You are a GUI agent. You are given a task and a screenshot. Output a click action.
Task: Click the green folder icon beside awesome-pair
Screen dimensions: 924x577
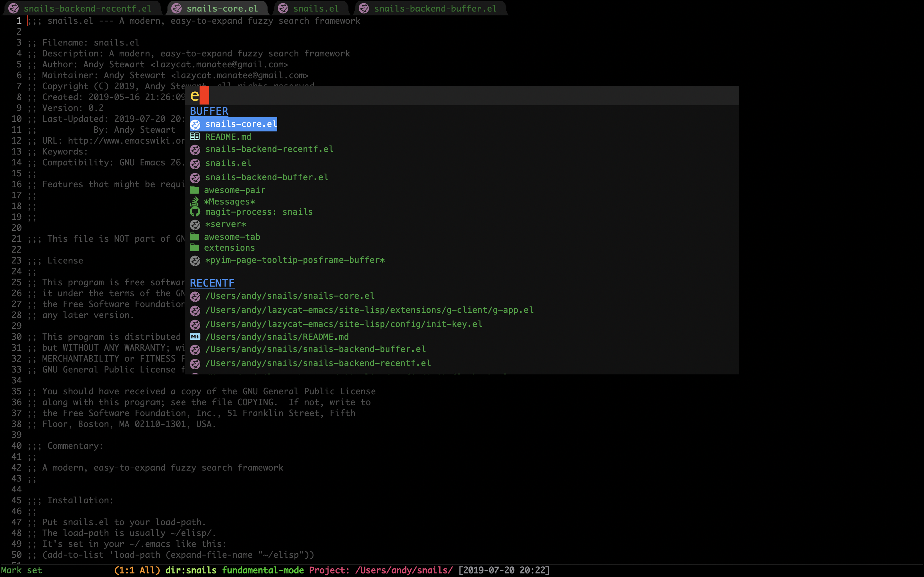coord(195,190)
